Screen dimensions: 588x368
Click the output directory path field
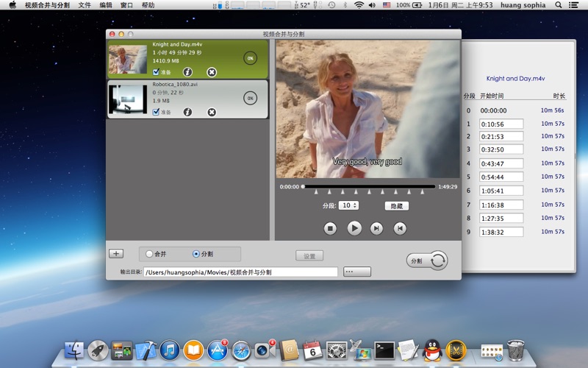(x=241, y=272)
